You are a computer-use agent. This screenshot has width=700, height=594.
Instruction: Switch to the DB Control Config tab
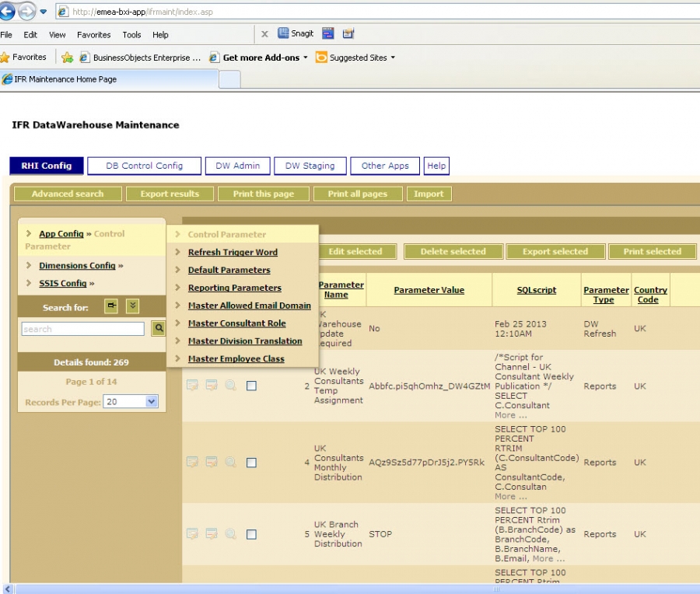(x=144, y=166)
